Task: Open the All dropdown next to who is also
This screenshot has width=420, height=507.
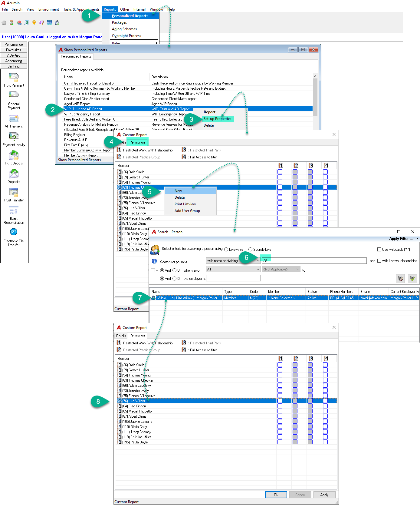Action: pos(233,269)
